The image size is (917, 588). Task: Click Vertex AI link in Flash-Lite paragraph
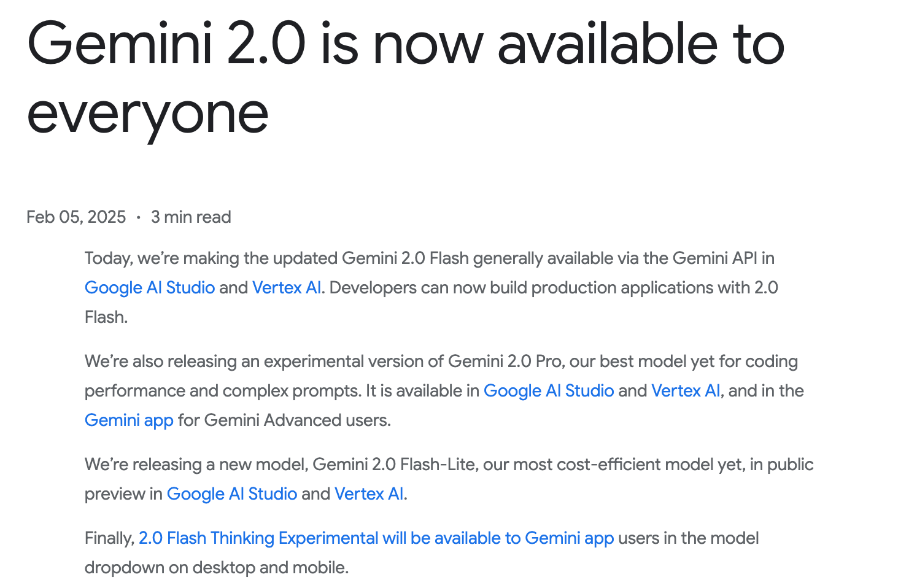(369, 494)
